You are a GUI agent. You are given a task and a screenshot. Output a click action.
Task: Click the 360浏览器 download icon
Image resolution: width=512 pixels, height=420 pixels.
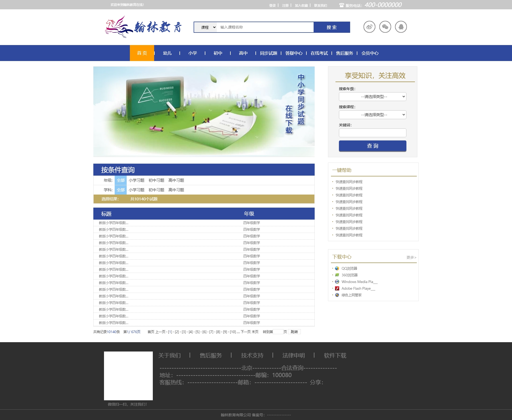click(337, 275)
